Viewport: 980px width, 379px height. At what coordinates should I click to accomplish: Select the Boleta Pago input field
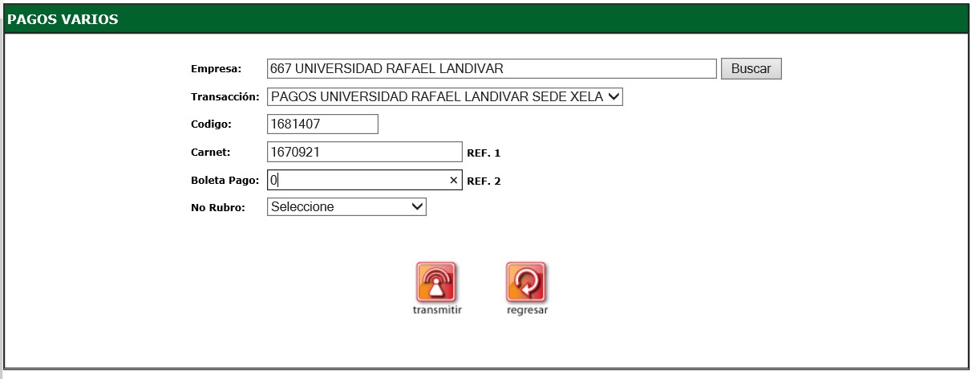pos(357,181)
